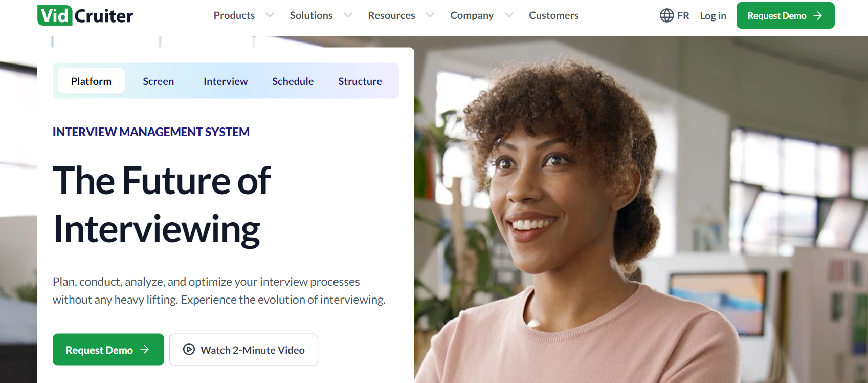Switch to the Interview tab

226,81
